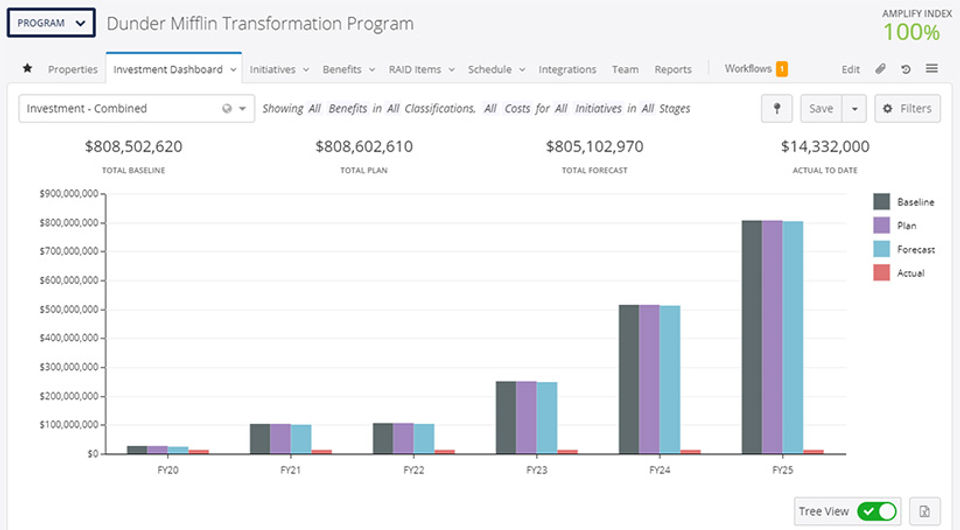Viewport: 960px width, 530px height.
Task: Open the Workflows tab
Action: 748,69
